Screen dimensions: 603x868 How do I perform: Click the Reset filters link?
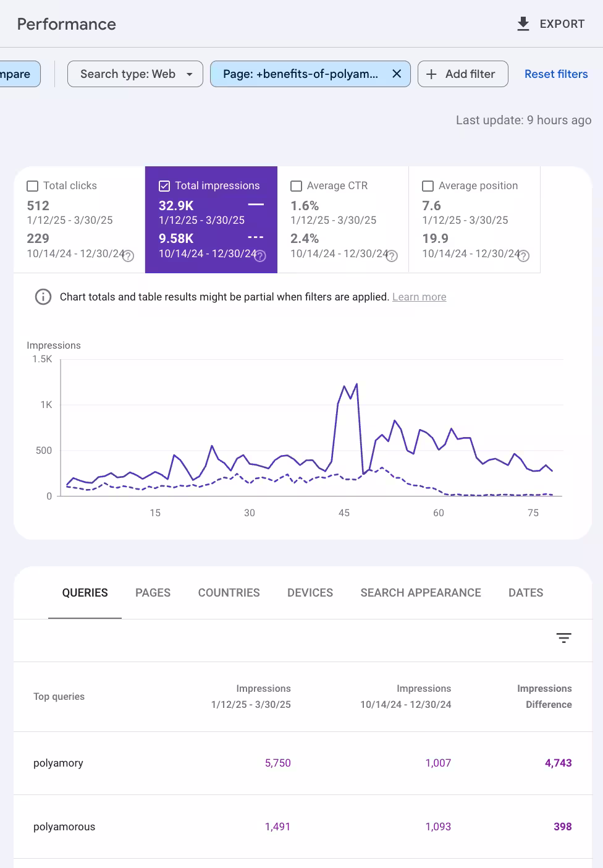pyautogui.click(x=555, y=74)
